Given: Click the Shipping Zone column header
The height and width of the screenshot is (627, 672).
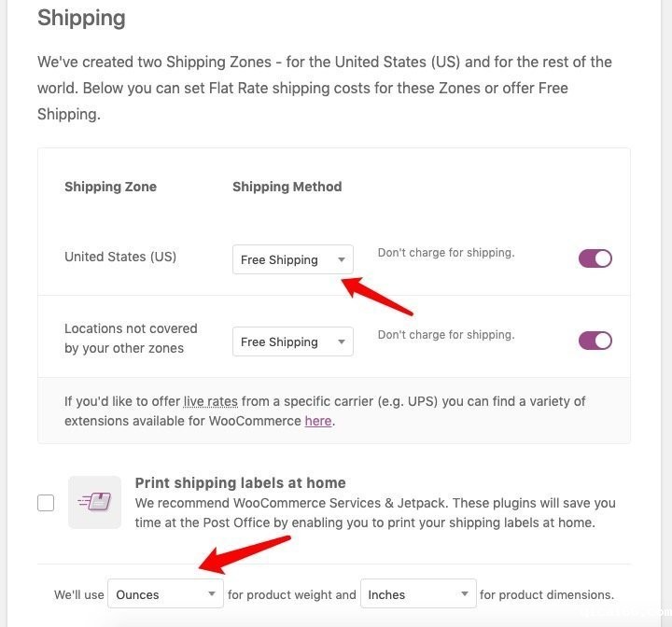Looking at the screenshot, I should [110, 187].
